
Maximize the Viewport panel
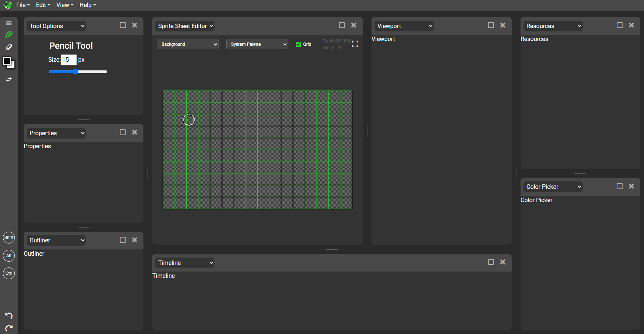click(x=491, y=25)
